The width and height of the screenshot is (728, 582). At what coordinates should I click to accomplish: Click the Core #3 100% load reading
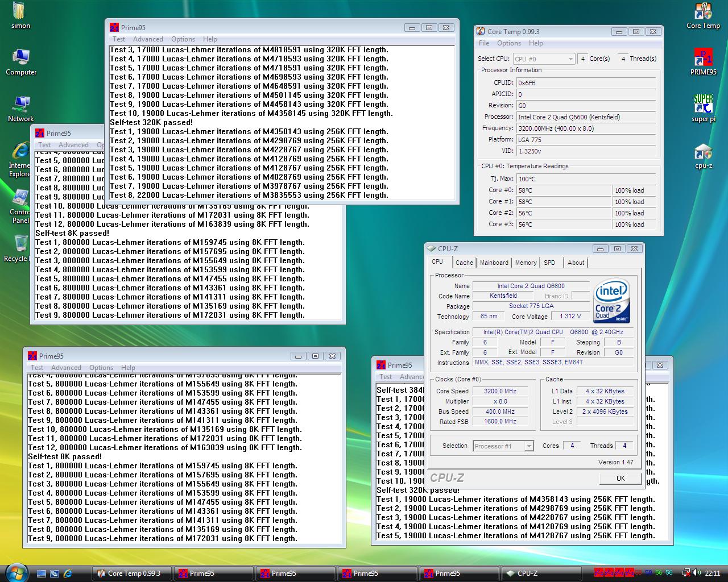pyautogui.click(x=634, y=225)
